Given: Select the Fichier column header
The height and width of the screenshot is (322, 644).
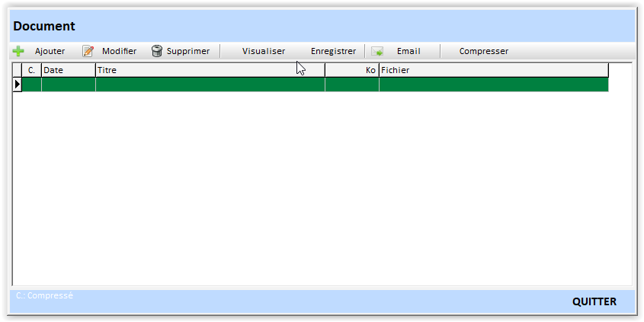Looking at the screenshot, I should (493, 70).
